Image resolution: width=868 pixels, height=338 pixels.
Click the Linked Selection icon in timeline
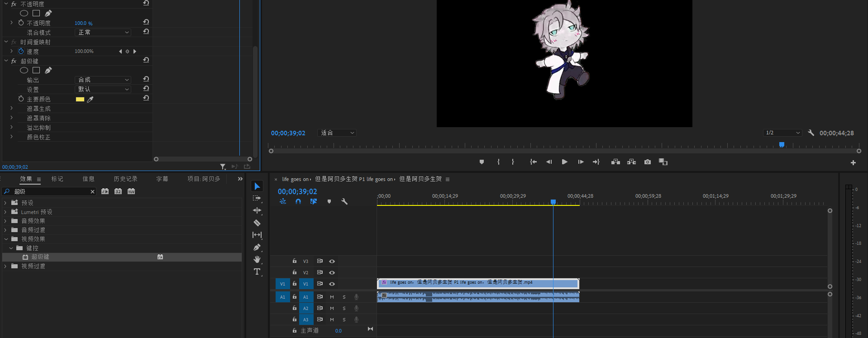314,201
